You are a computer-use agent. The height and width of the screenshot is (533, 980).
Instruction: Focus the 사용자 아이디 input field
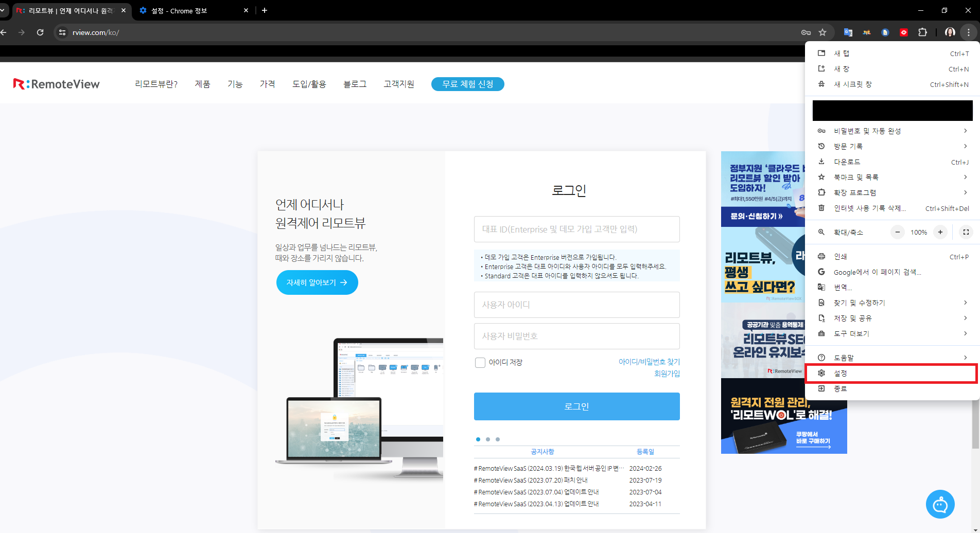click(x=576, y=305)
